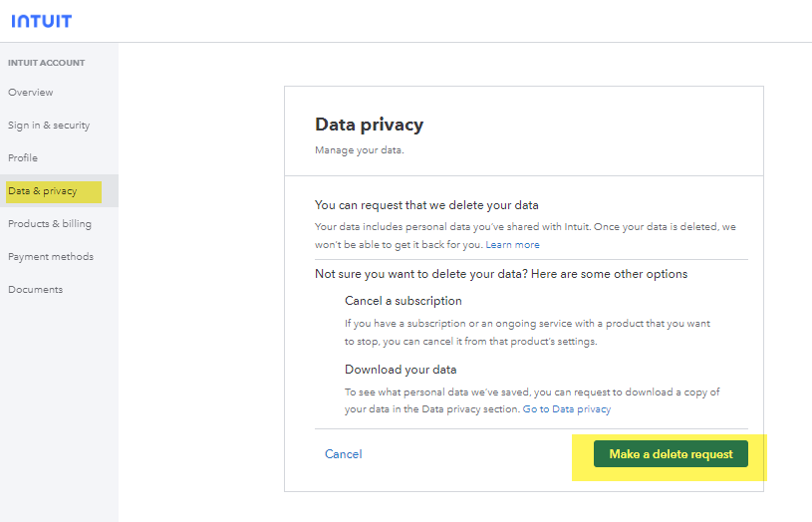Select Profile in the sidebar

(x=23, y=158)
